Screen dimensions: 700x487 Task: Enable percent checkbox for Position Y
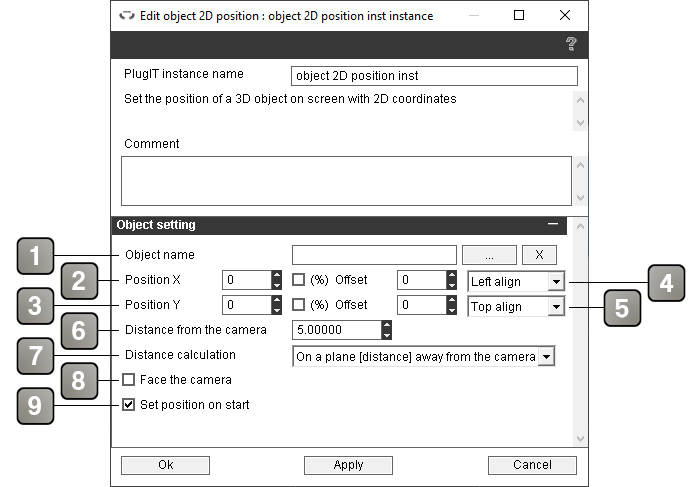[x=298, y=305]
